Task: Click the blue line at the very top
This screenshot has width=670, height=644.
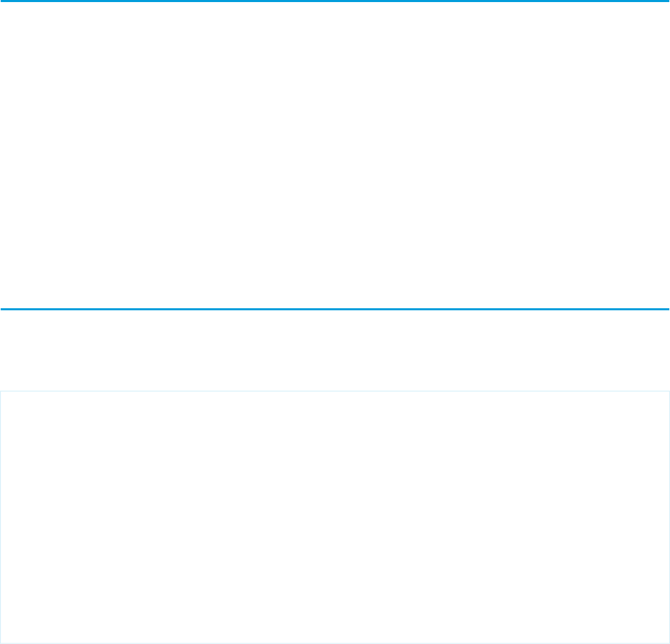Action: (335, 1)
